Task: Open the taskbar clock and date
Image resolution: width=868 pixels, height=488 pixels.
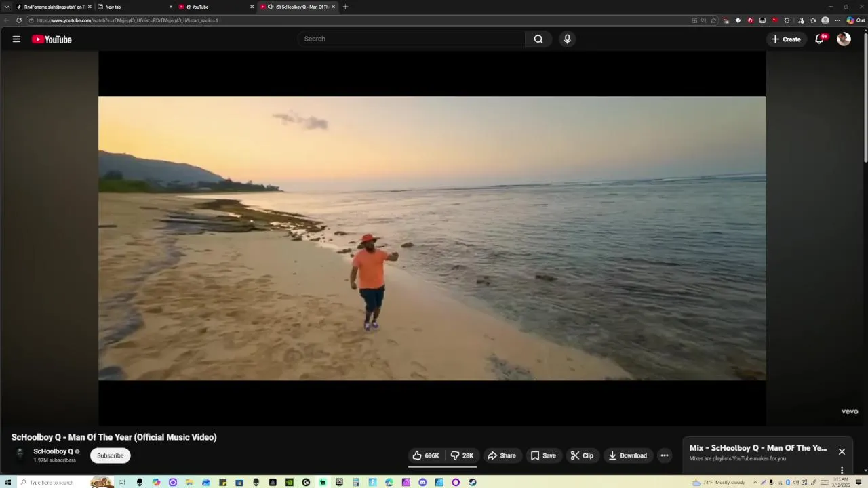Action: 840,482
